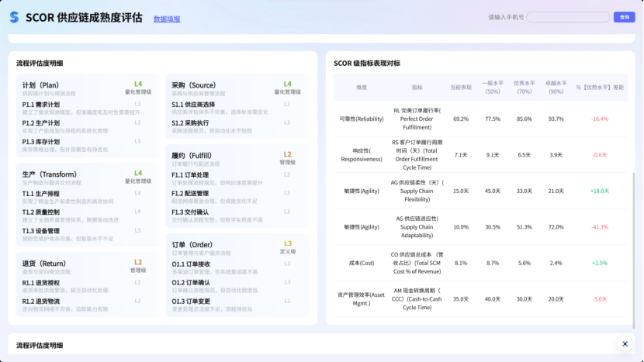Click the floating tool icon at bottom right
Viewport: 644px width, 362px height.
click(x=625, y=343)
